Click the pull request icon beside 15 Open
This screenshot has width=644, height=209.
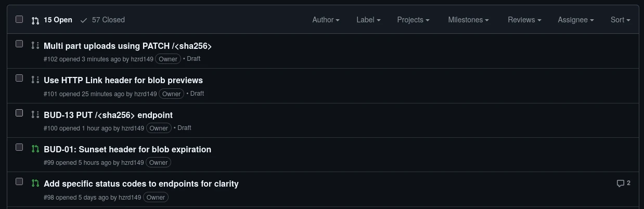click(35, 20)
